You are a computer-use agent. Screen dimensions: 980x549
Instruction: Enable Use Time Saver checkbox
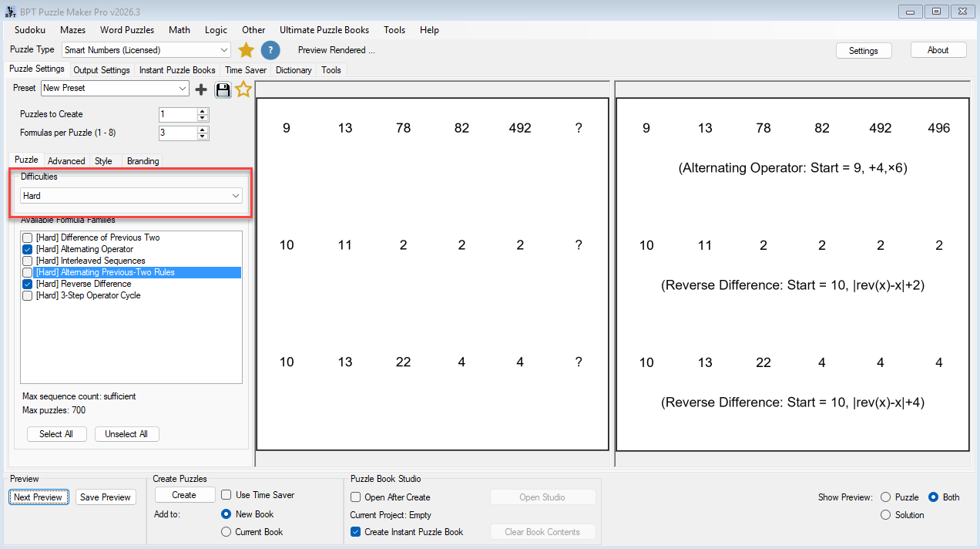(x=227, y=495)
